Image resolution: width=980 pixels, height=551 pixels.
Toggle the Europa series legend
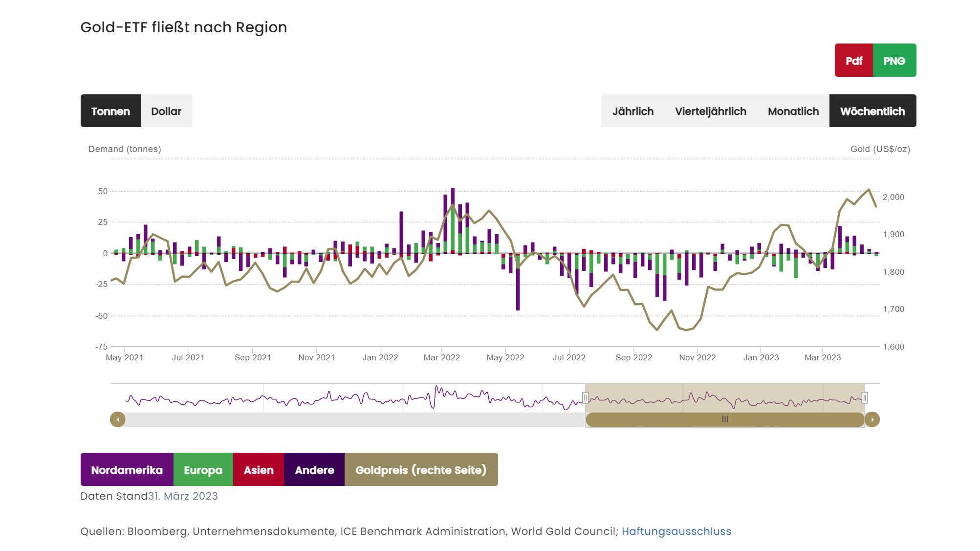point(203,469)
